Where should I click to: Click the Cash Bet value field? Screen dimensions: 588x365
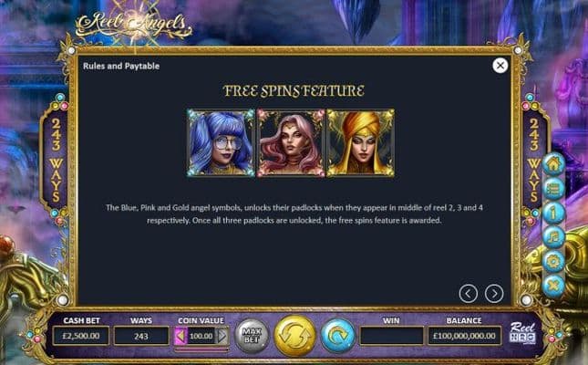tap(81, 336)
